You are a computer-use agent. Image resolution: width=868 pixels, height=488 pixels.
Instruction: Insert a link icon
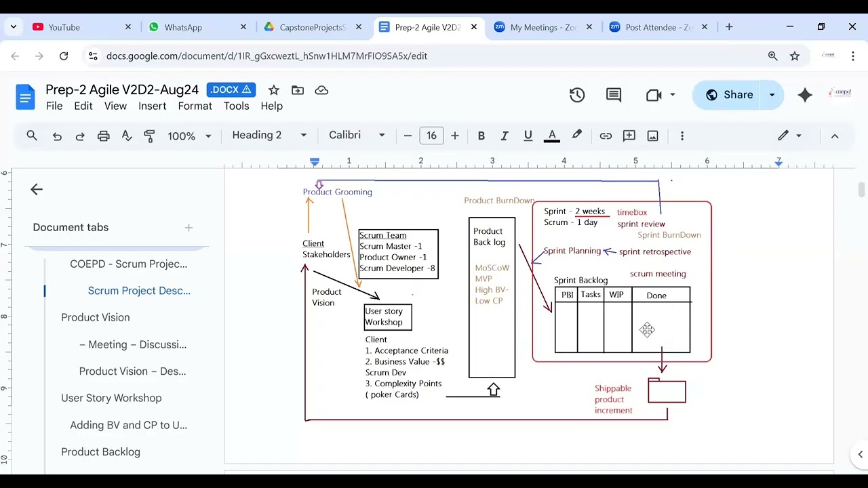tap(606, 136)
